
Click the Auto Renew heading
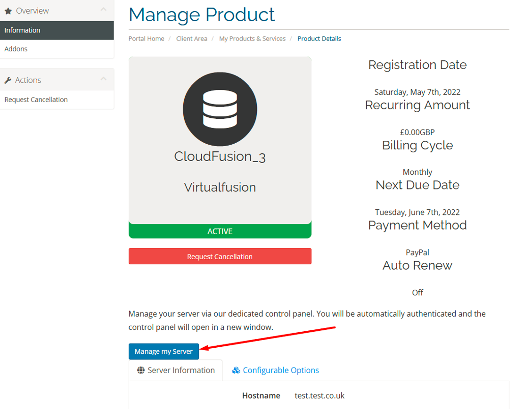417,265
